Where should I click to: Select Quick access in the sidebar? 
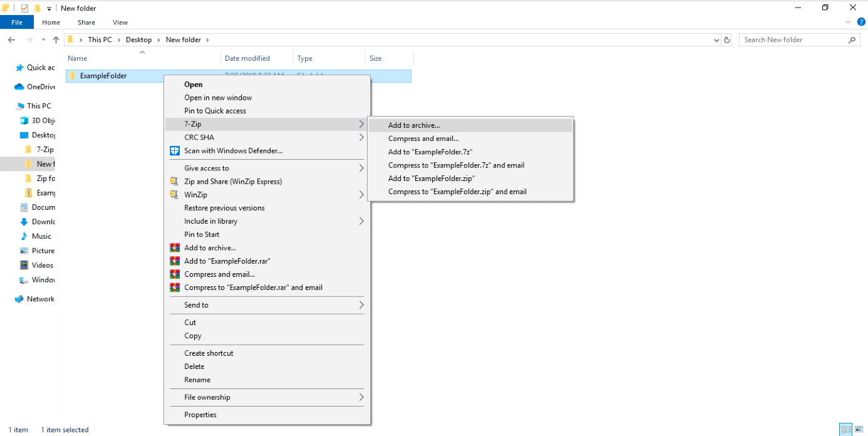35,68
